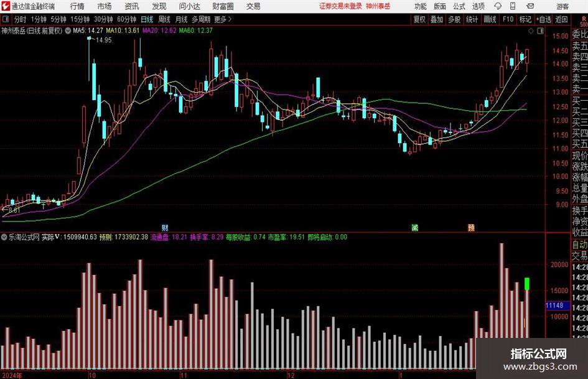Click the 预 event marker on chart

(471, 228)
